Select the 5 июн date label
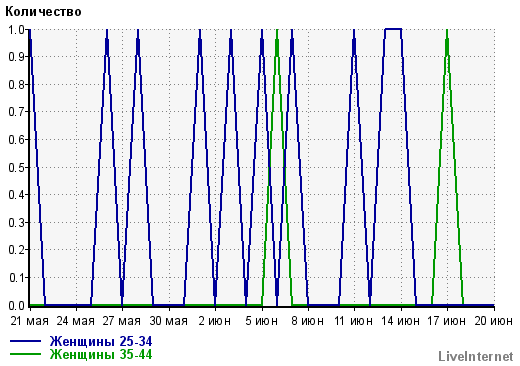The width and height of the screenshot is (520, 366). pos(262,321)
